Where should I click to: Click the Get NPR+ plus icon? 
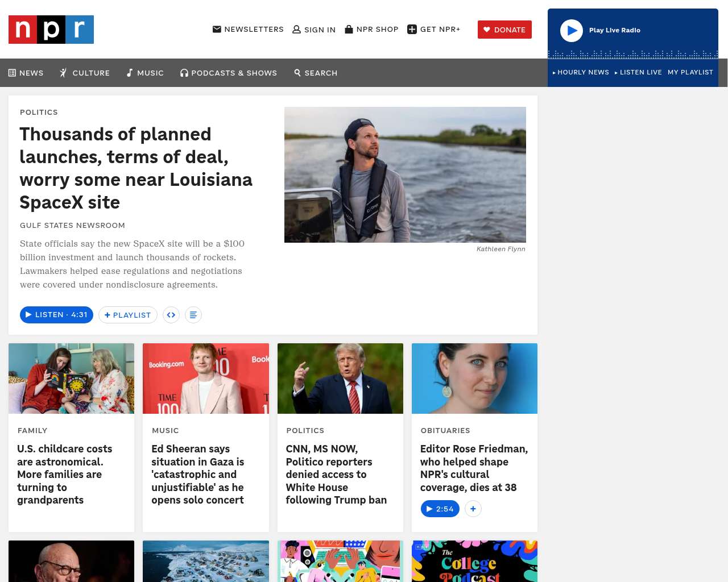pos(412,30)
